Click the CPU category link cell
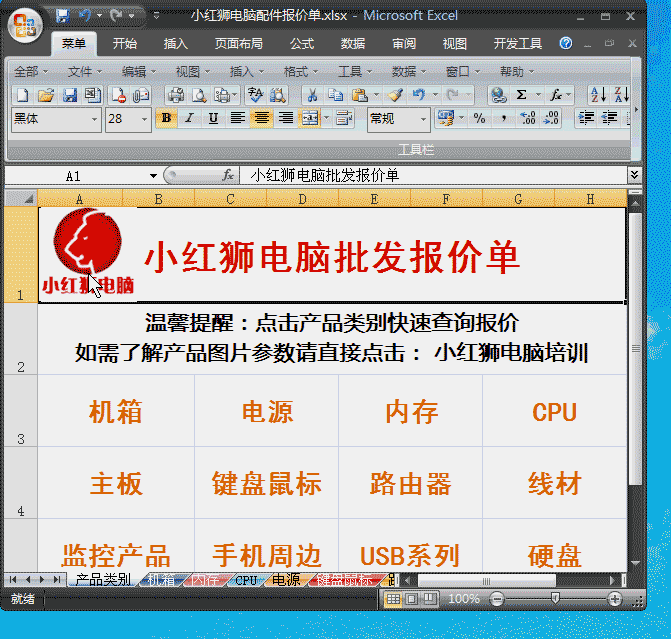The image size is (671, 639). click(x=555, y=412)
